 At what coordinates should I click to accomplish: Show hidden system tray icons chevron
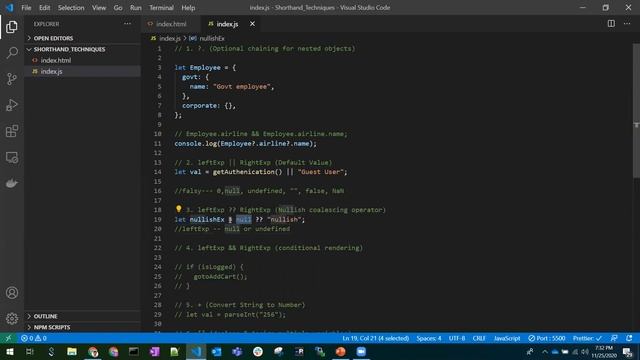pos(545,351)
